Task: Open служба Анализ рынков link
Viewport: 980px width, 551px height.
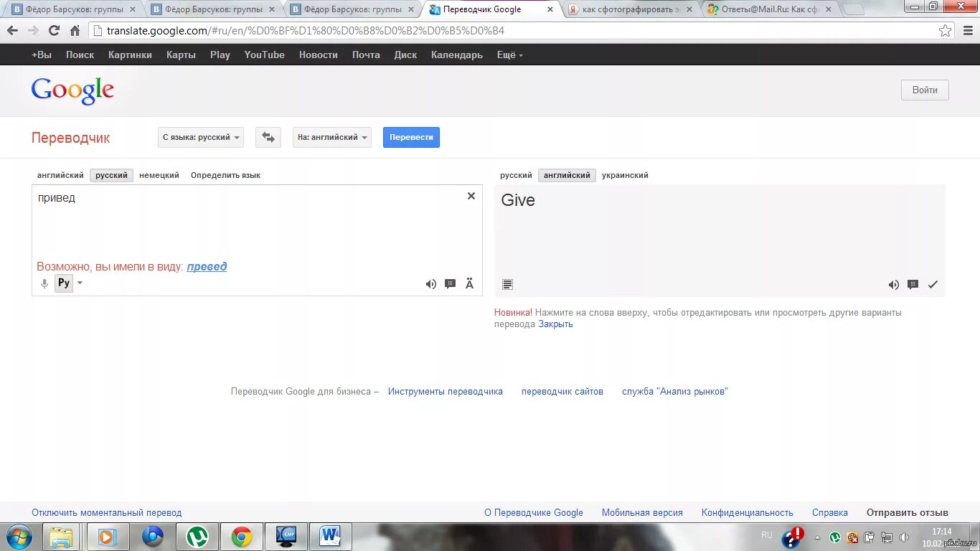Action: (675, 392)
